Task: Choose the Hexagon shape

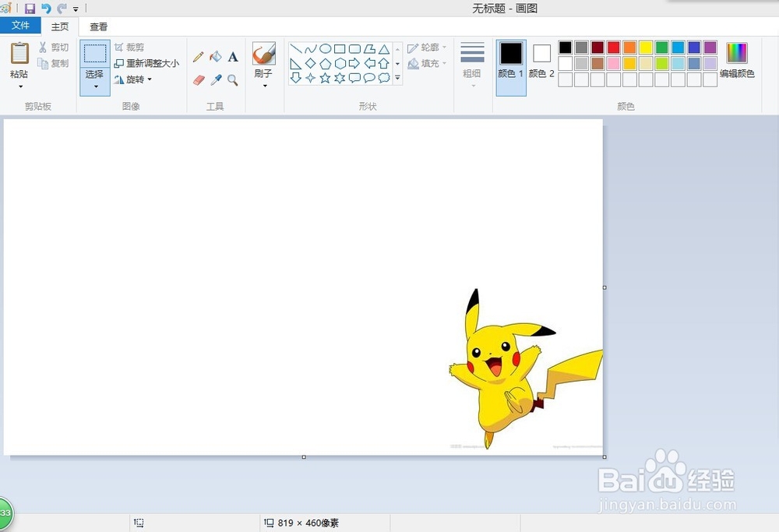Action: [x=340, y=64]
